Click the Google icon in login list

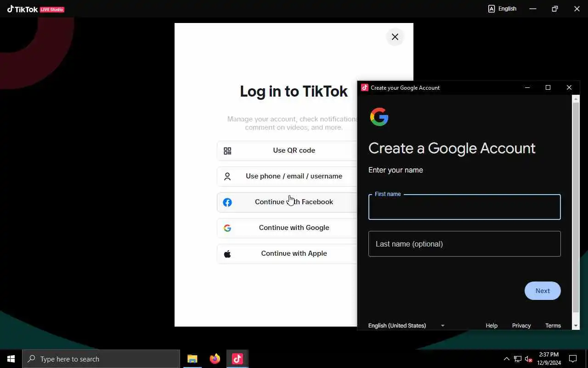point(227,228)
